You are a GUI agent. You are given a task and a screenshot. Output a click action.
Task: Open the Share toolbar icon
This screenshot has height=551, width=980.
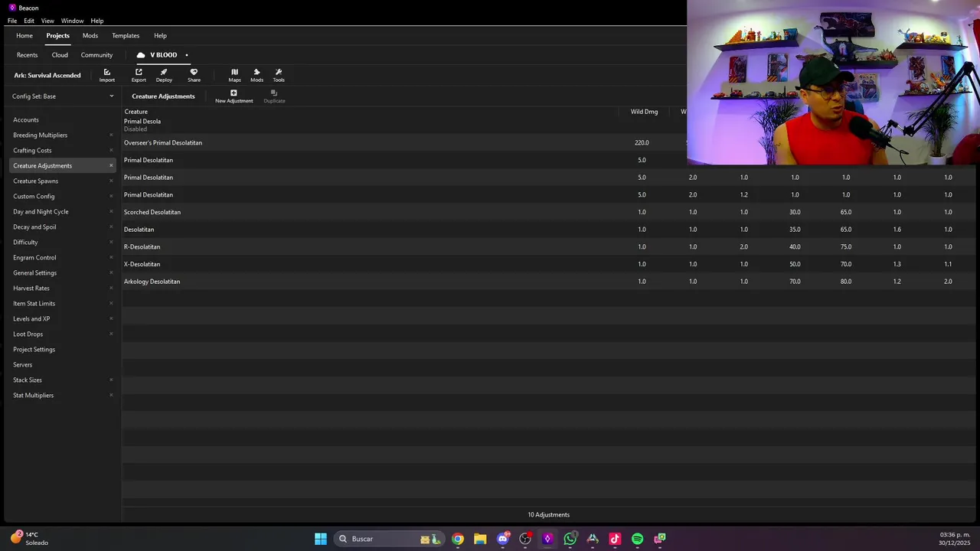(194, 75)
